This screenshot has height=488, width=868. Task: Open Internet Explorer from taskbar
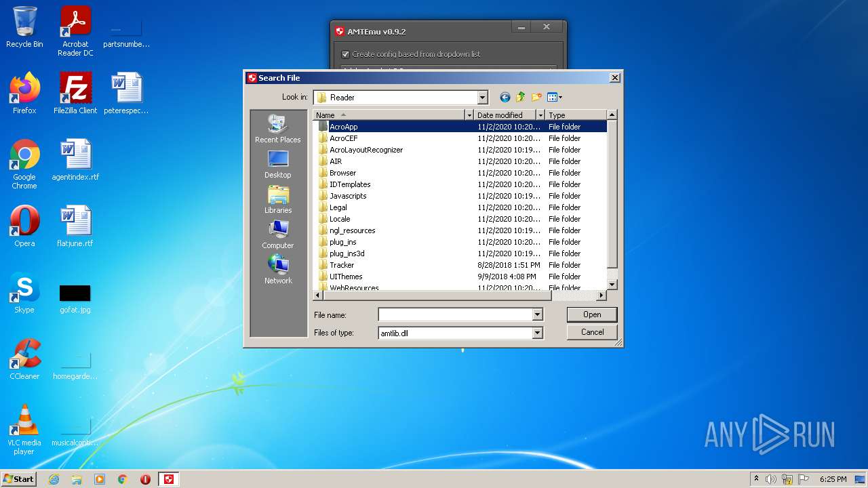pos(54,479)
